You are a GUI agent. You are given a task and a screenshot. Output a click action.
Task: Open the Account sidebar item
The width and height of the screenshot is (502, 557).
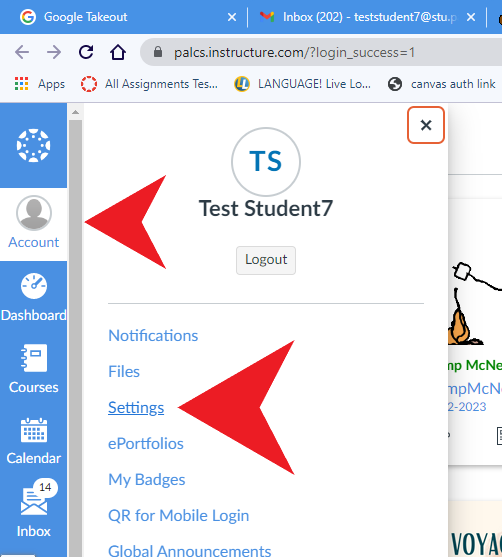point(33,223)
